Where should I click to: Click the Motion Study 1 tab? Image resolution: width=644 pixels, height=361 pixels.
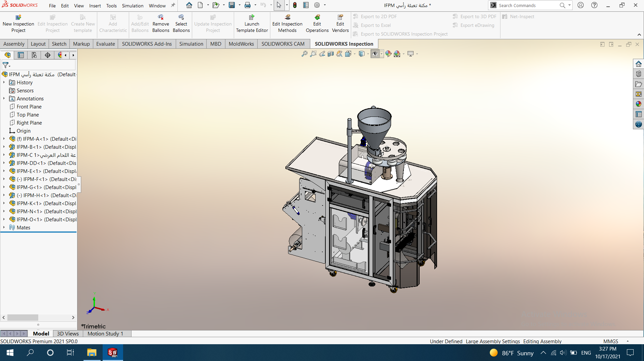(x=105, y=333)
